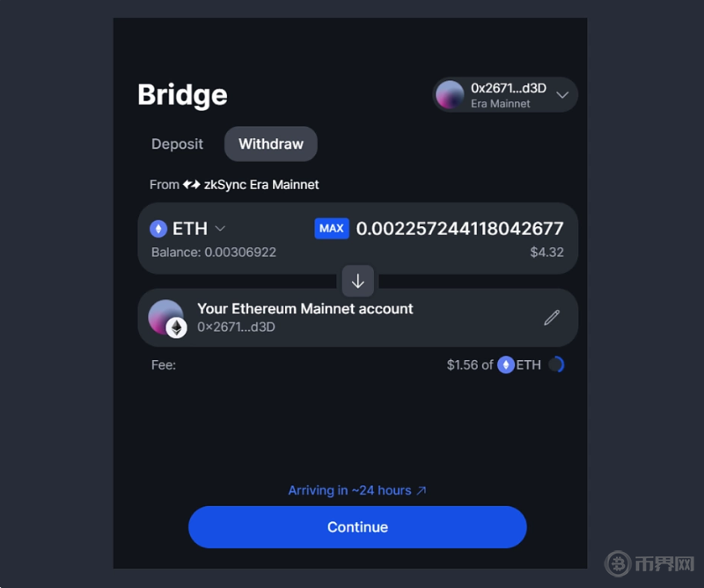Click the ETH token logo in amount box
704x588 pixels.
pyautogui.click(x=158, y=229)
